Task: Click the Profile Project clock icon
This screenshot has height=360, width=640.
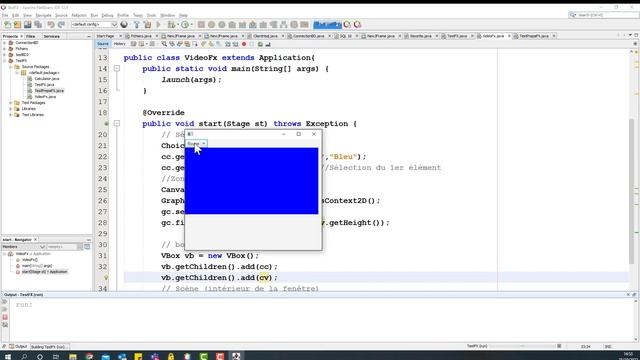Action: [185, 25]
